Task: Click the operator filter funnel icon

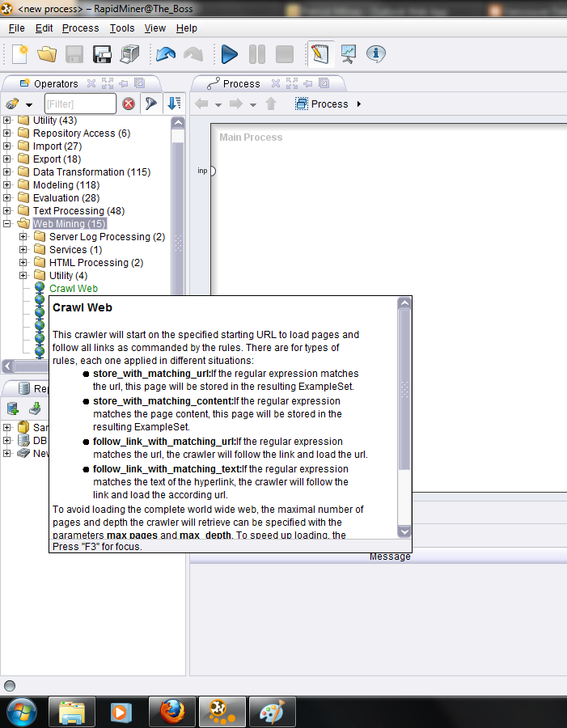Action: coord(150,104)
